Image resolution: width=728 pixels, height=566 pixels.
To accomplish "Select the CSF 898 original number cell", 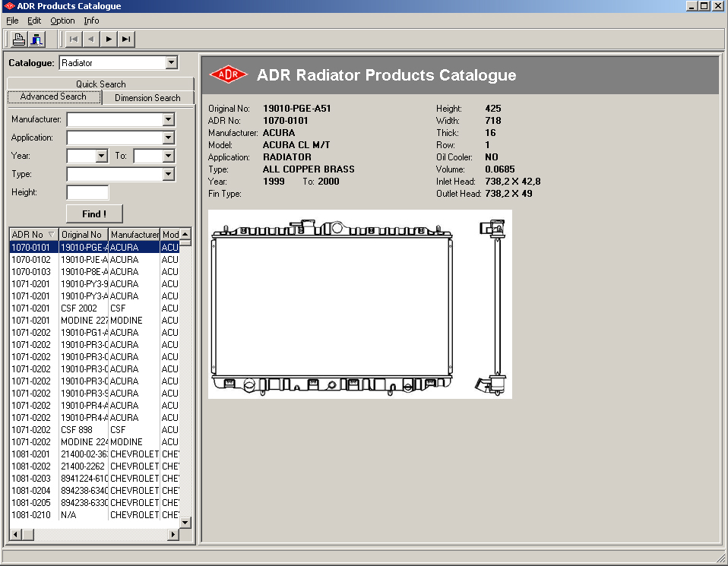I will point(84,429).
